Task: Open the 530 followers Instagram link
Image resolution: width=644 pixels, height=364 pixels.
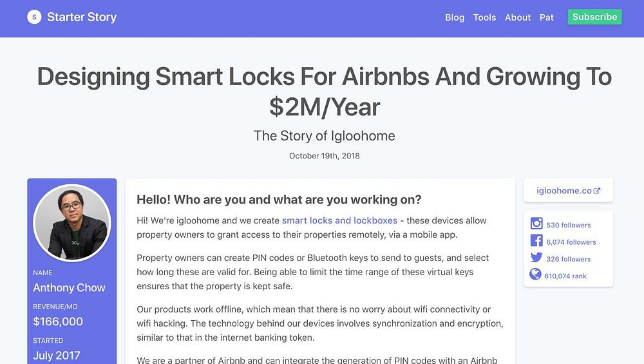Action: click(x=568, y=225)
